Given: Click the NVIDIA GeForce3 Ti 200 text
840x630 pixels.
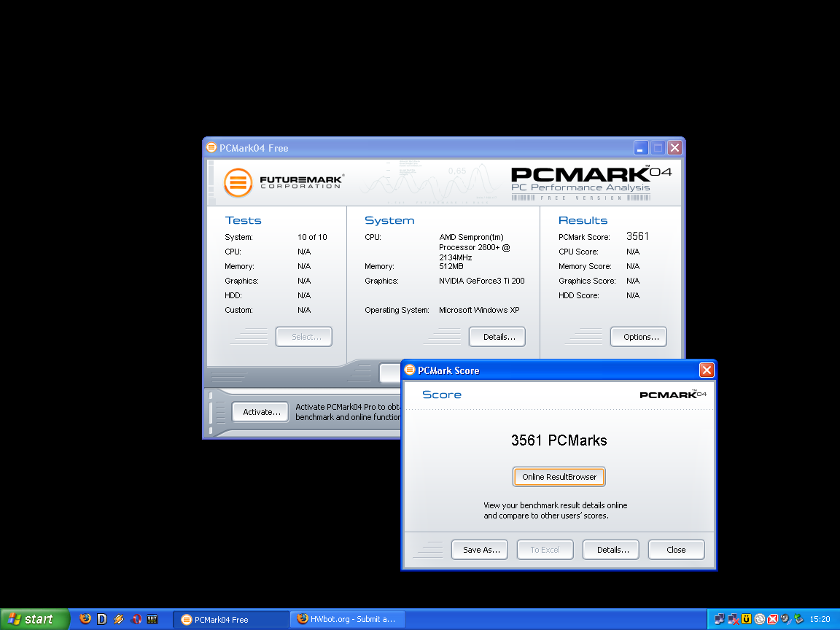Looking at the screenshot, I should point(481,281).
